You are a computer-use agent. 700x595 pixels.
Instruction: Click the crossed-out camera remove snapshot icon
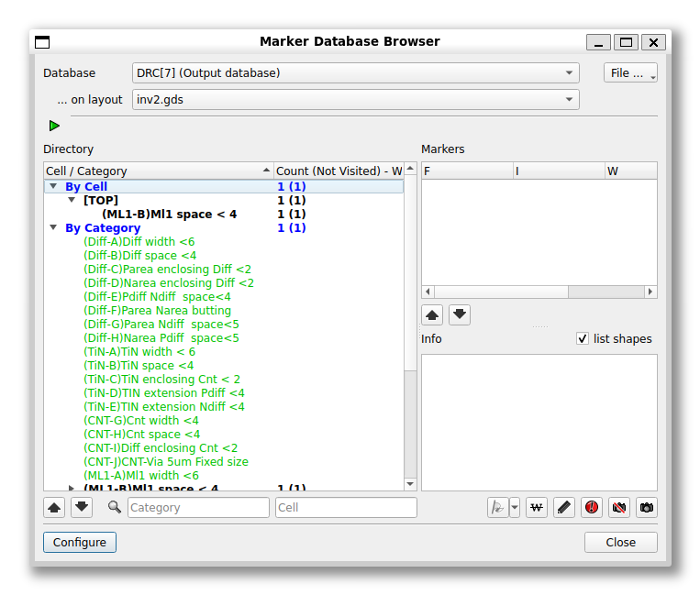618,508
